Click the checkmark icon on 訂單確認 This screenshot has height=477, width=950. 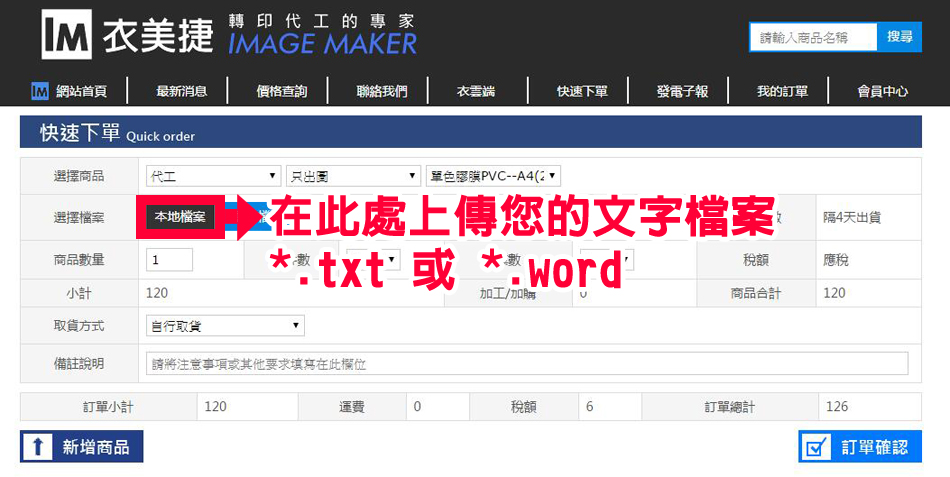point(817,447)
